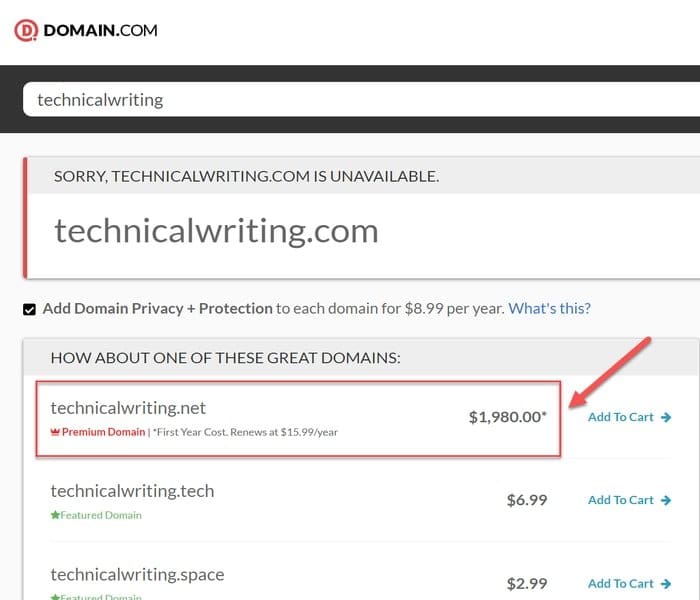This screenshot has height=600, width=700.
Task: Click the $1,980.00 price
Action: (x=507, y=417)
